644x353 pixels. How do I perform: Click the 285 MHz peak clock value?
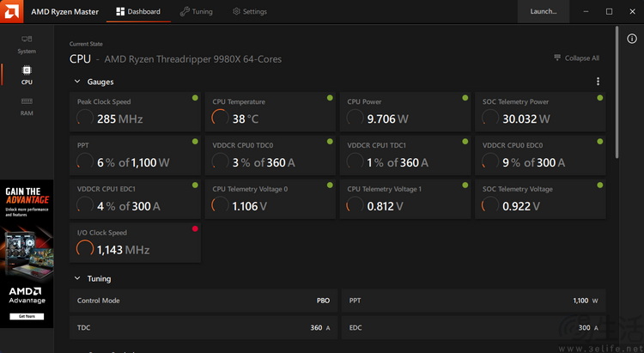(120, 119)
